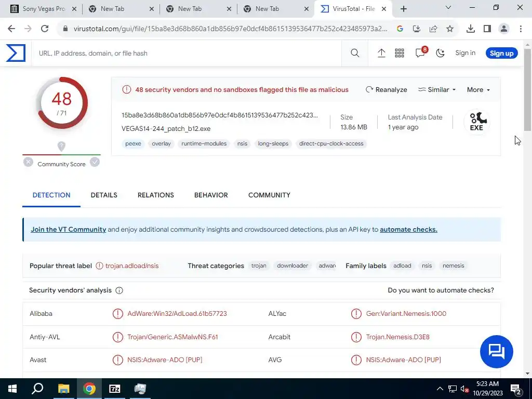Switch to the COMMUNITY tab
The image size is (532, 399).
[269, 195]
